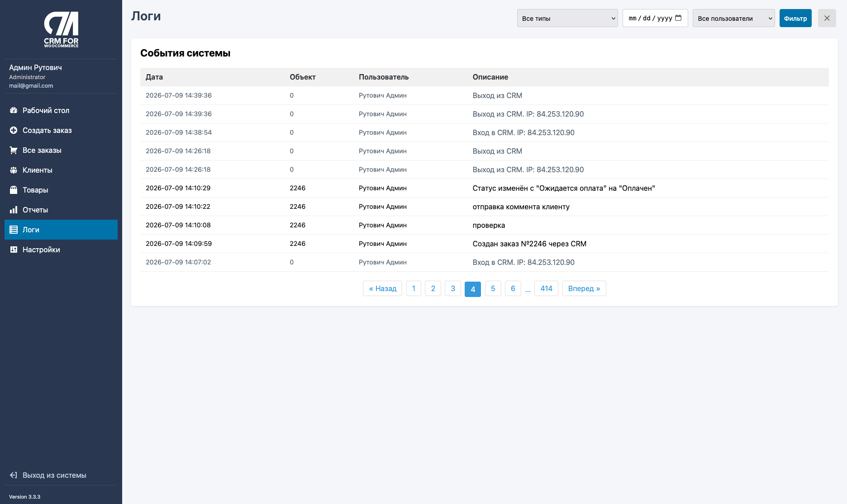Click Administrator role label
The height and width of the screenshot is (504, 847).
click(27, 77)
